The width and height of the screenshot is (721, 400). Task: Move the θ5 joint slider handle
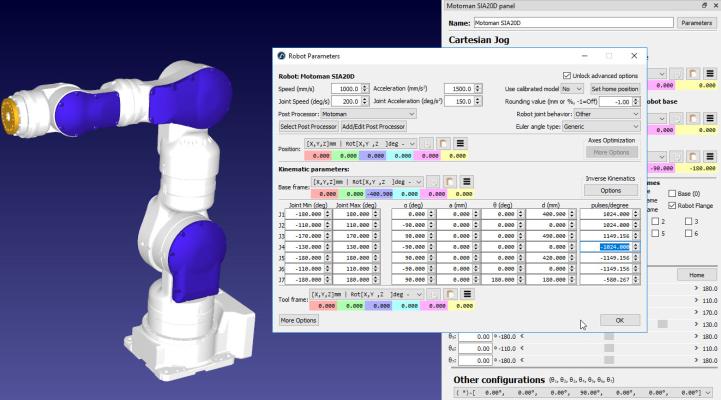point(609,337)
